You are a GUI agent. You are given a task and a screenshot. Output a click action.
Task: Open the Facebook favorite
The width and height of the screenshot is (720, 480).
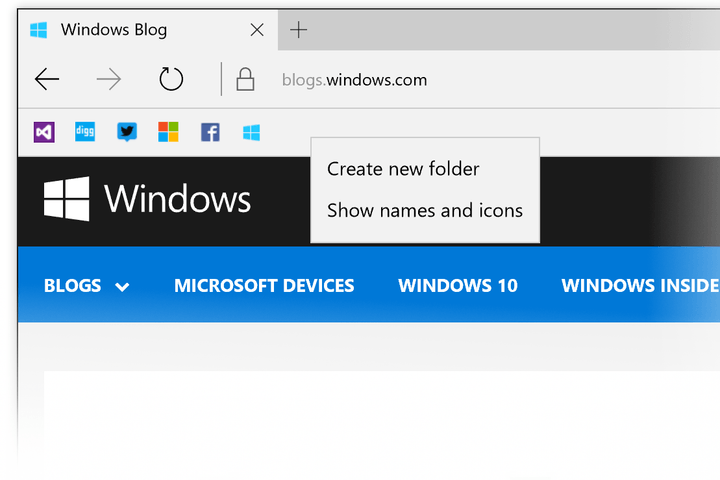point(210,132)
